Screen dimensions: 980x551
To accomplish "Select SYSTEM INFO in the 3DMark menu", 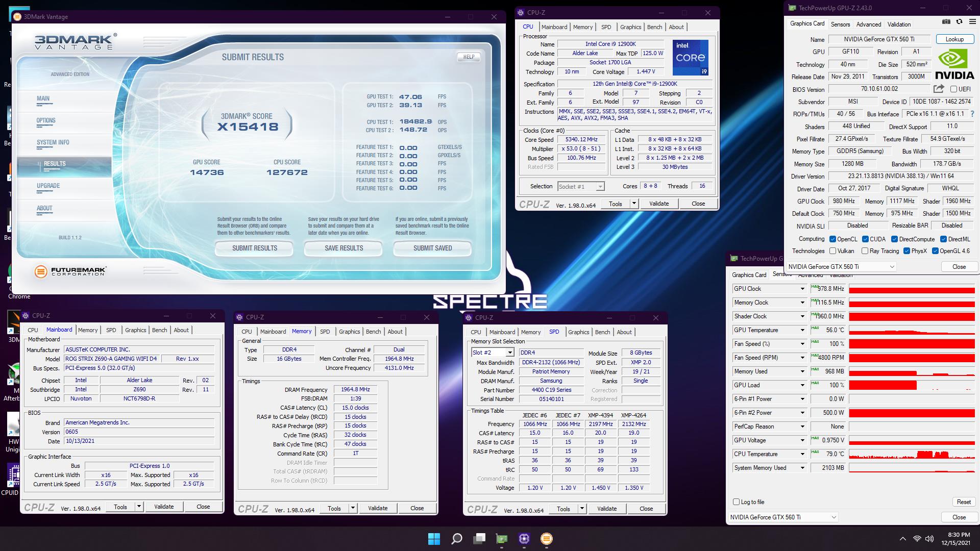I will (x=53, y=143).
